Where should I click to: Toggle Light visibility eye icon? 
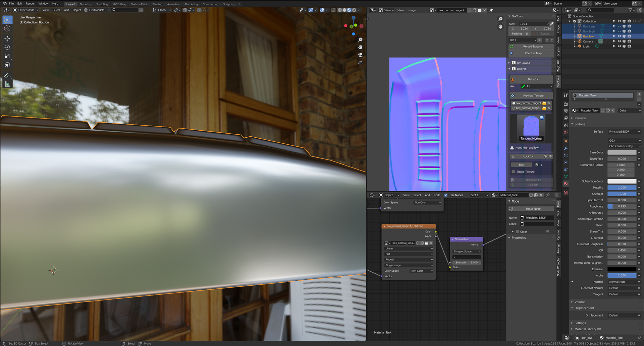(x=619, y=46)
